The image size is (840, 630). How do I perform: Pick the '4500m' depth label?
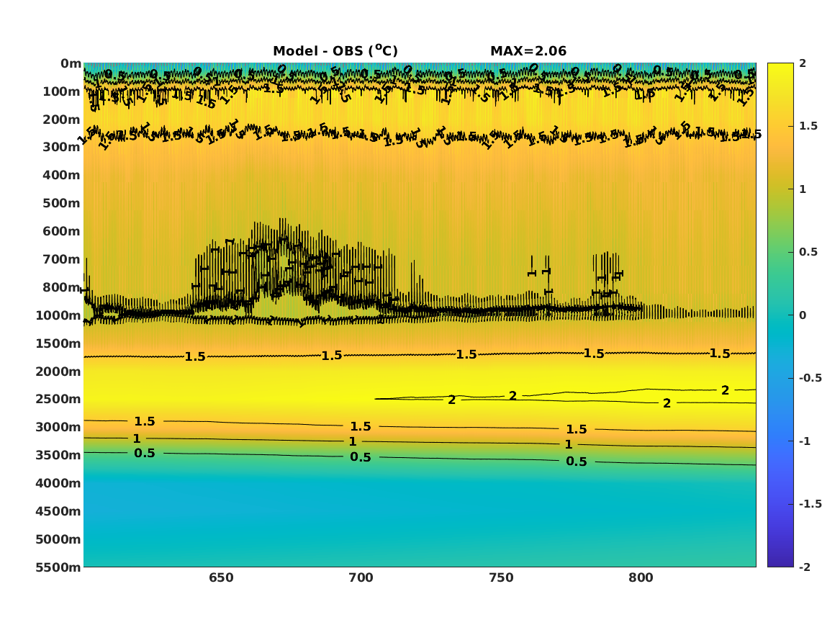pos(58,511)
